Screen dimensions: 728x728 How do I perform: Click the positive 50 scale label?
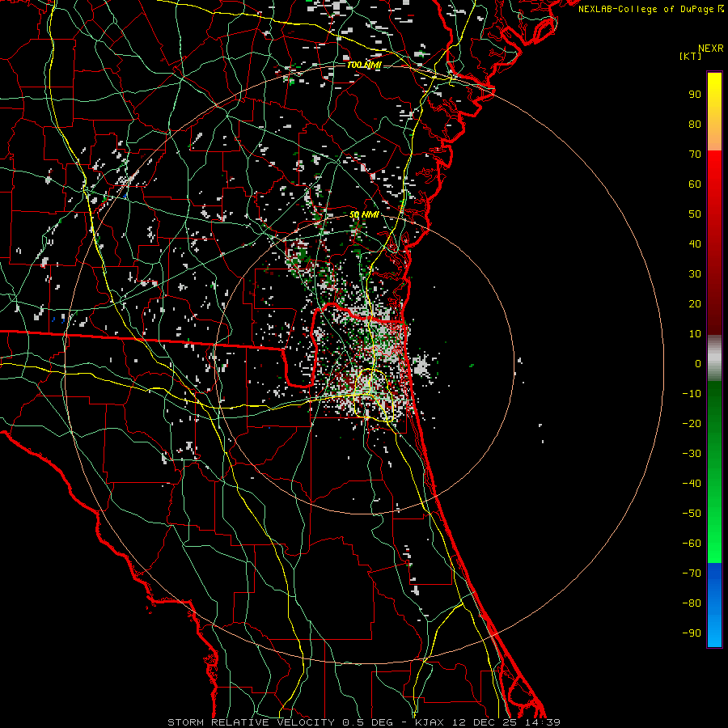click(695, 214)
